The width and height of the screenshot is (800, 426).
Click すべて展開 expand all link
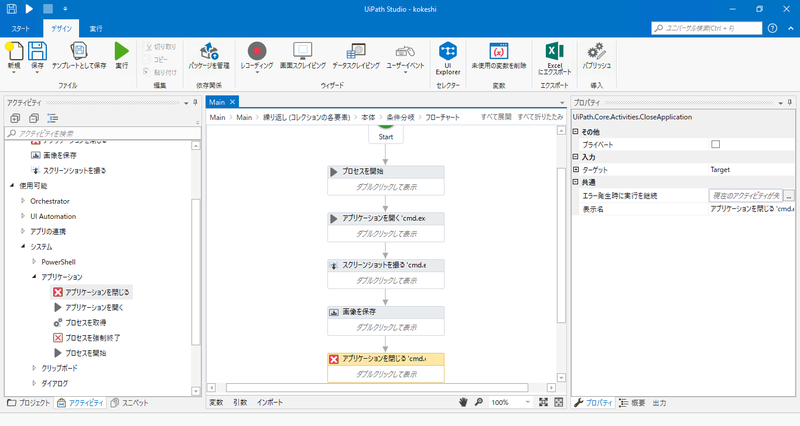click(496, 117)
